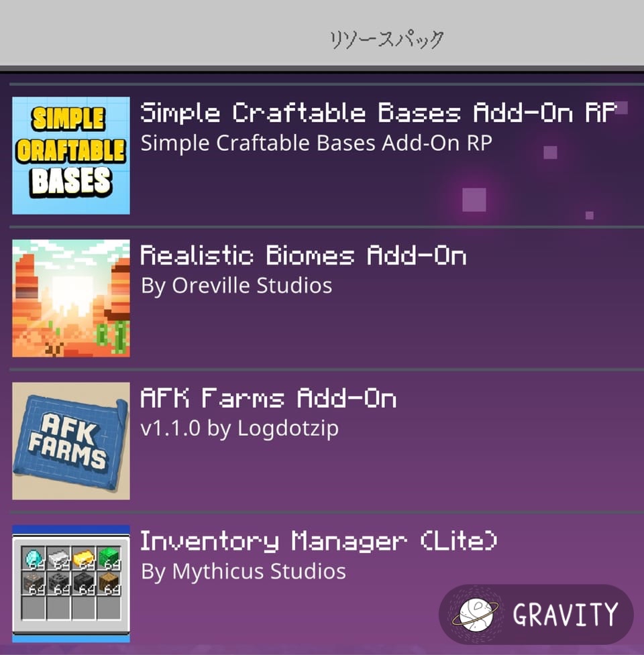Image resolution: width=644 pixels, height=655 pixels.
Task: Open the リソースパック header tab
Action: click(386, 40)
